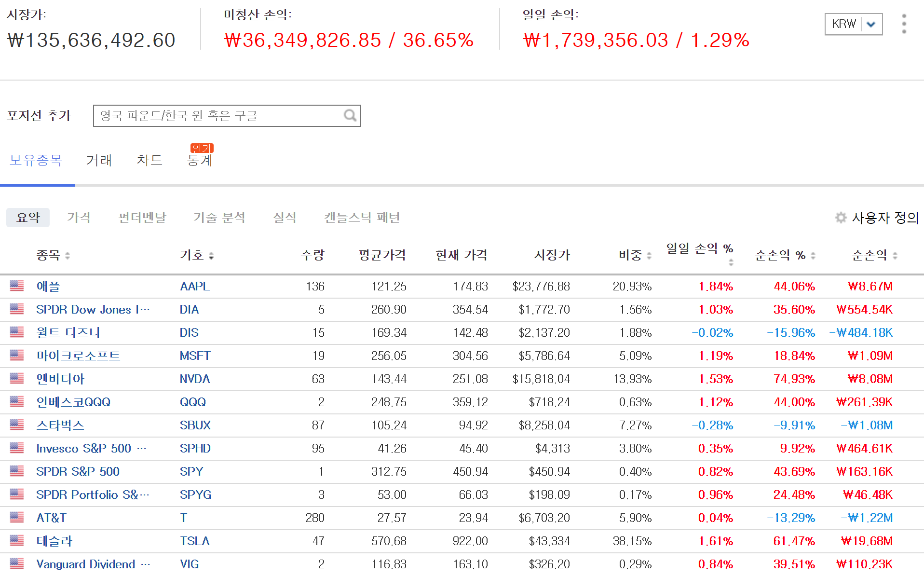Click the 시장가 column header in table

(x=552, y=255)
